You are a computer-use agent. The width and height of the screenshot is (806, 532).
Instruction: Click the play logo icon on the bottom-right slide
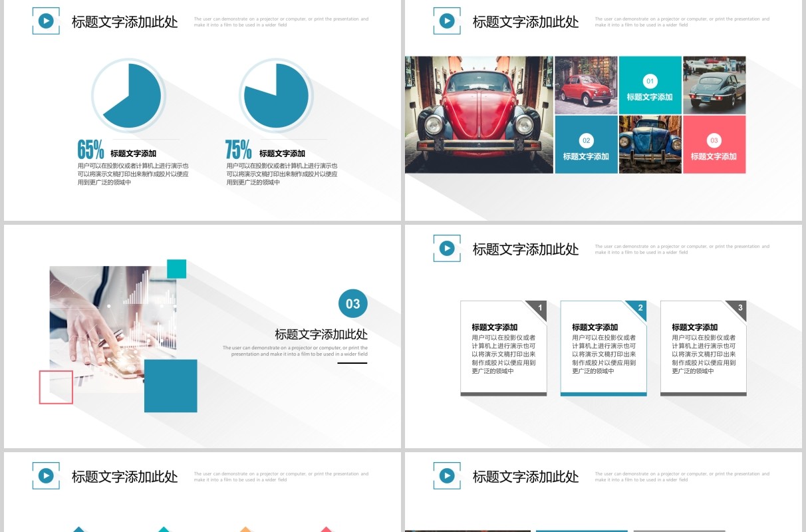(x=447, y=476)
